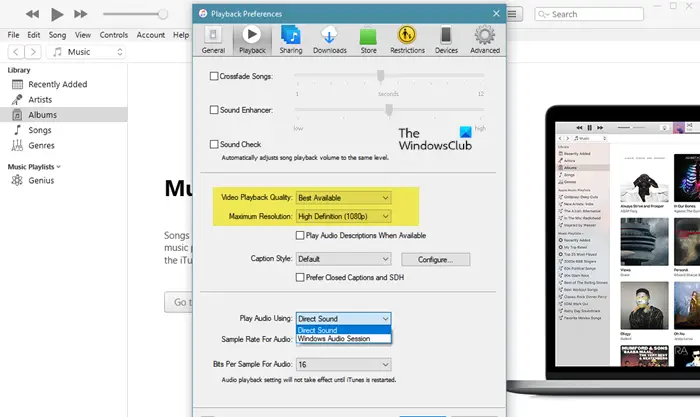
Task: Open the View menu
Action: click(x=83, y=35)
